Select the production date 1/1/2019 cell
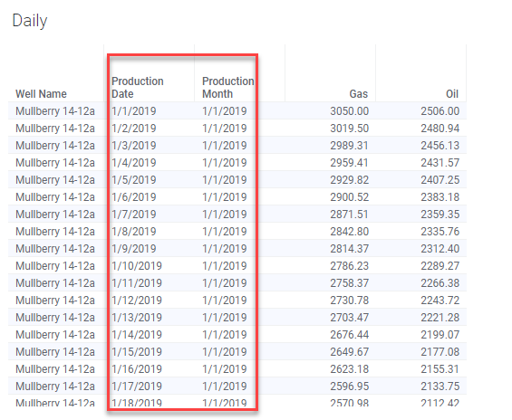 pyautogui.click(x=134, y=111)
